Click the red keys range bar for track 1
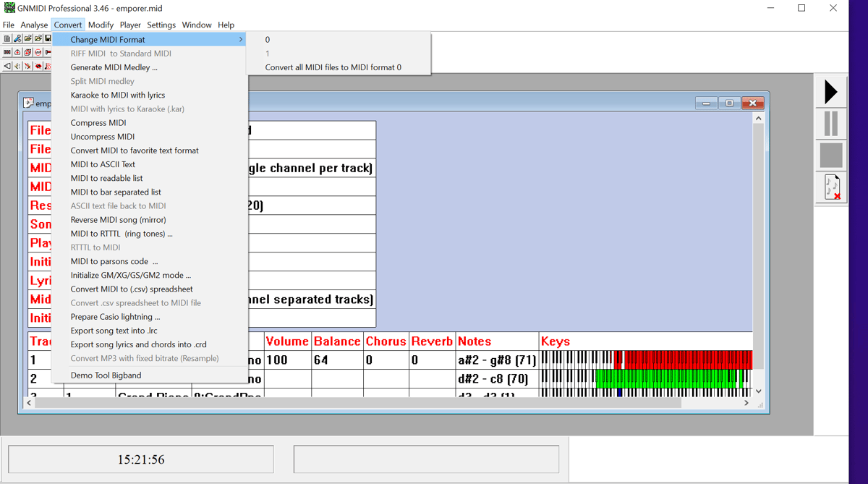Screen dimensions: 868x484 coord(687,360)
